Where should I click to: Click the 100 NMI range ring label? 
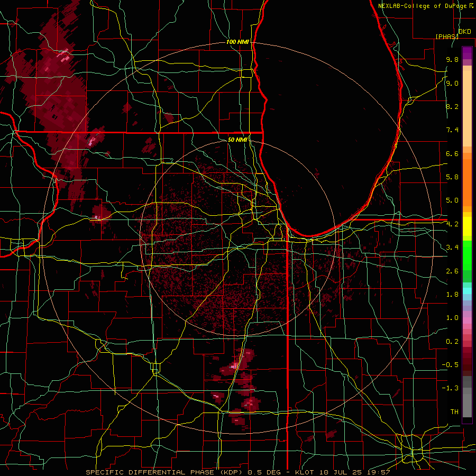pyautogui.click(x=237, y=42)
